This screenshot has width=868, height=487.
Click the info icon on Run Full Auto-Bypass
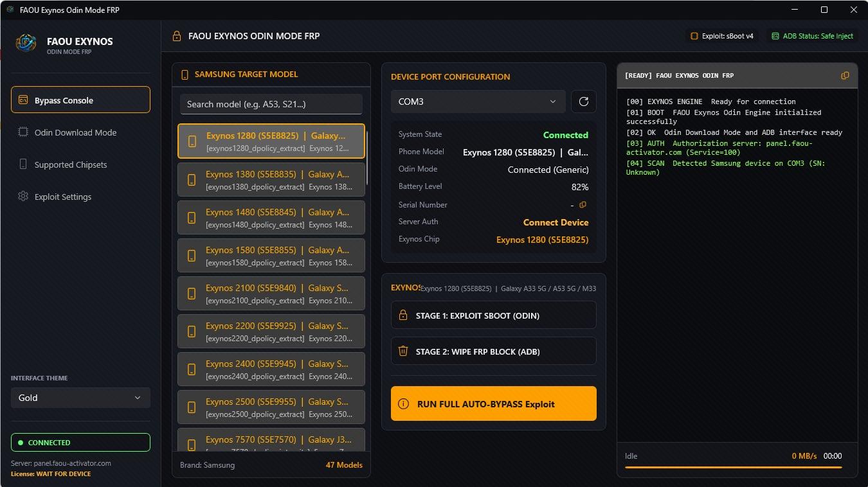coord(403,404)
